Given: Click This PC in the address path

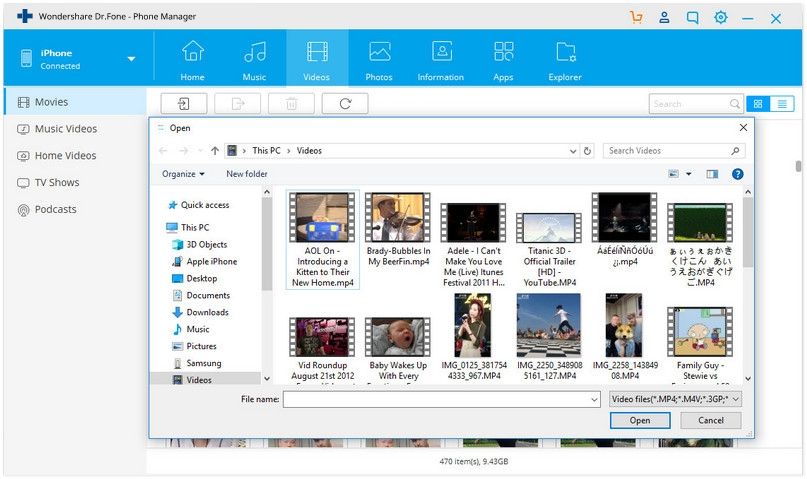Looking at the screenshot, I should tap(266, 151).
